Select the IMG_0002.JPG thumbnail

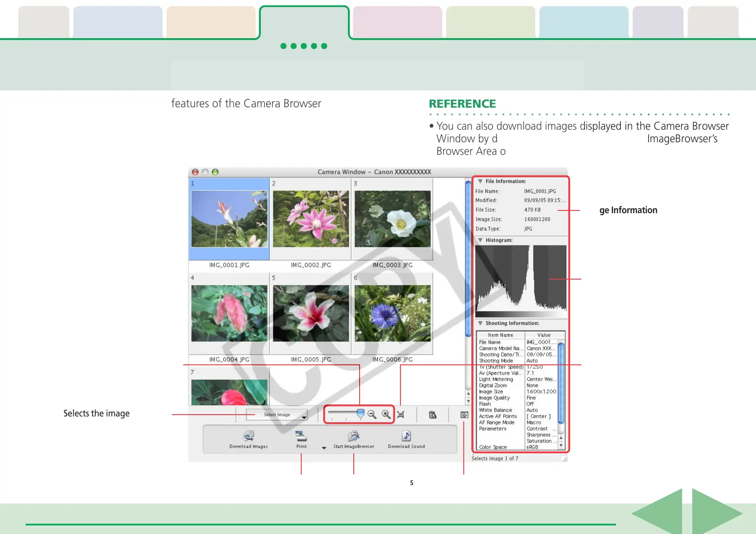pos(311,219)
